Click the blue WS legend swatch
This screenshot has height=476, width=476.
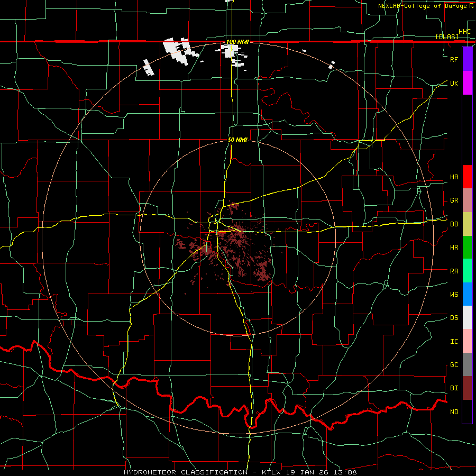click(467, 294)
